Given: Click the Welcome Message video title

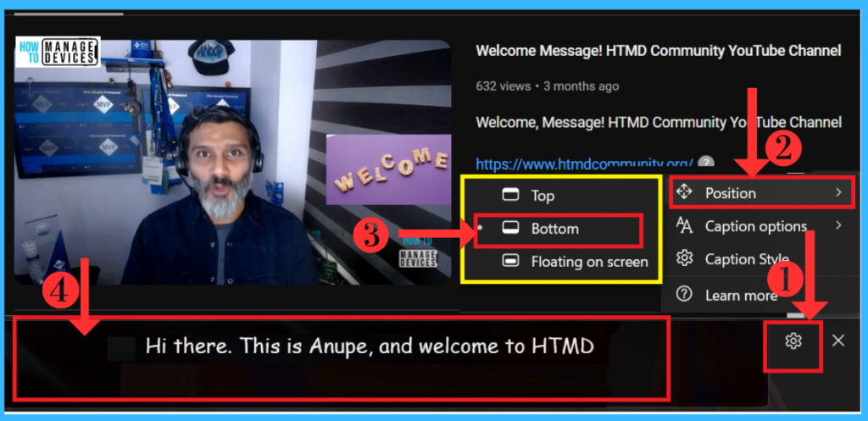Looking at the screenshot, I should 658,51.
